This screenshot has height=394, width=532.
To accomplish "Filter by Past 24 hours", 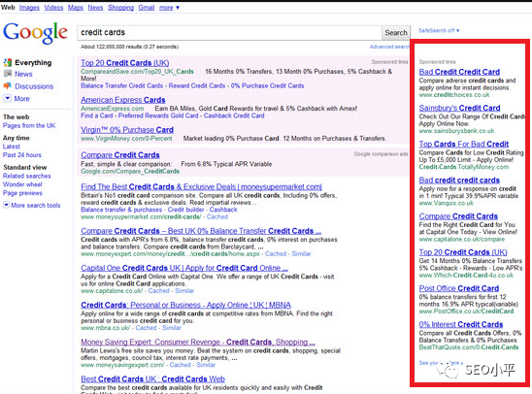I will [22, 155].
